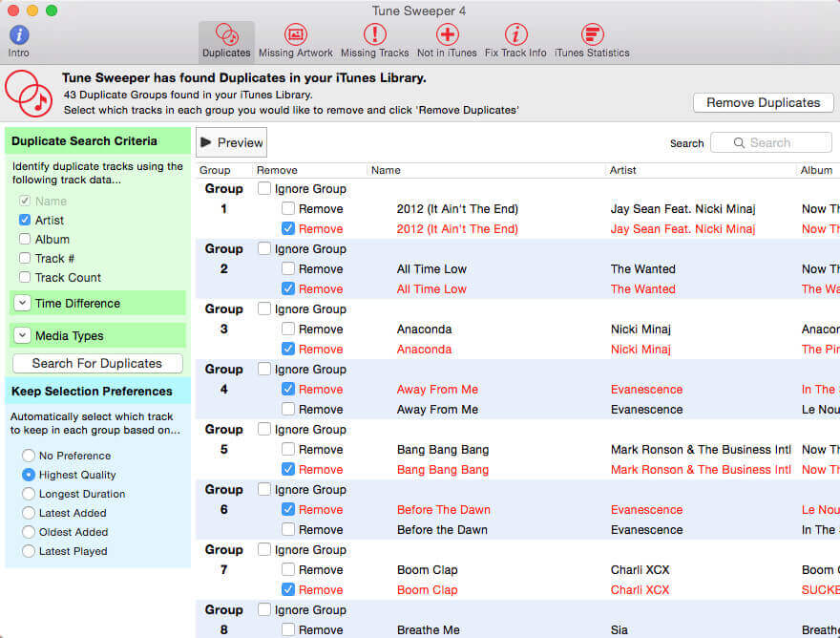Focus the Search input field

[771, 142]
